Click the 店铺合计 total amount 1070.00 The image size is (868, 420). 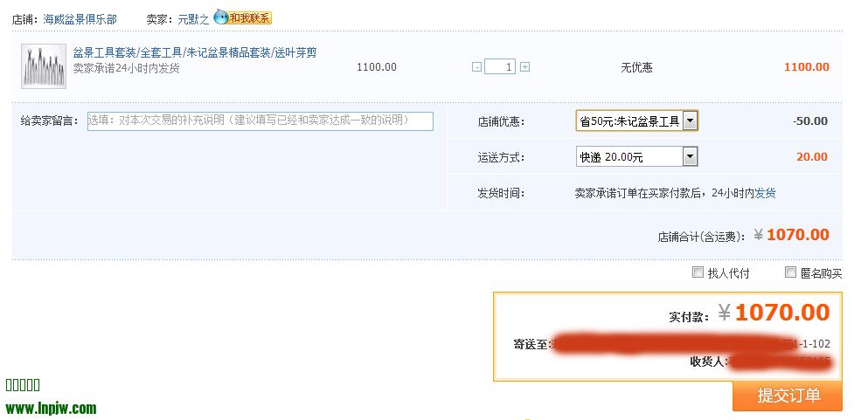pyautogui.click(x=791, y=235)
